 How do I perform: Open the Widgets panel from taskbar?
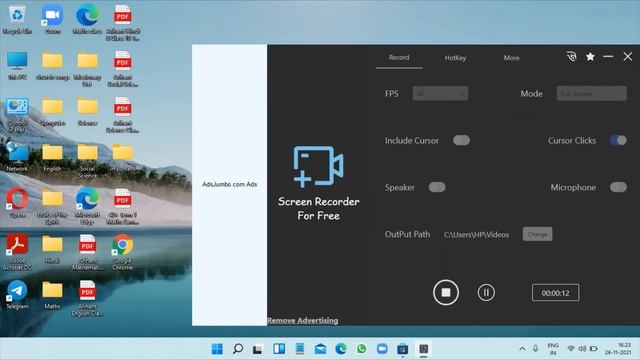279,349
